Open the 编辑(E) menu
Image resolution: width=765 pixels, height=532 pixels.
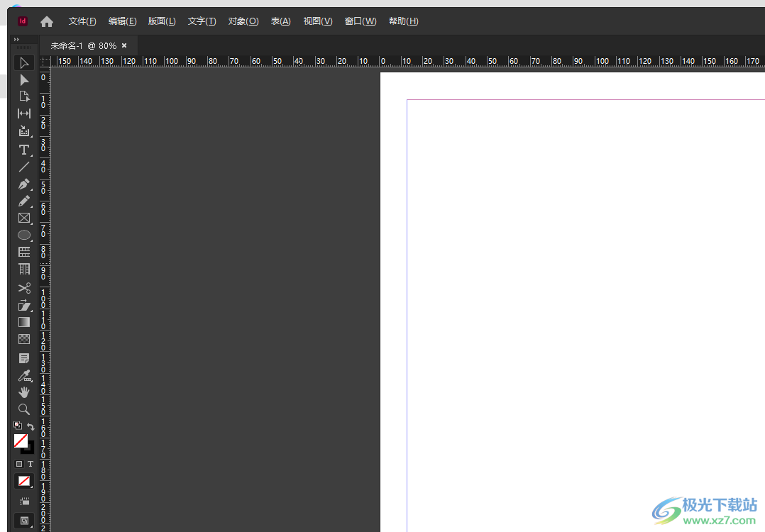pos(123,21)
